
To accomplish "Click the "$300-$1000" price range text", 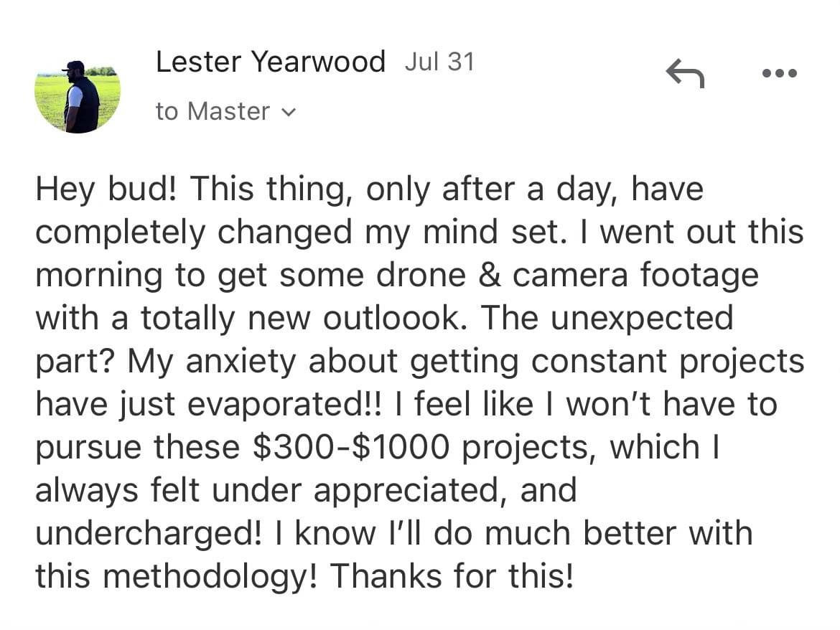I will click(x=350, y=448).
